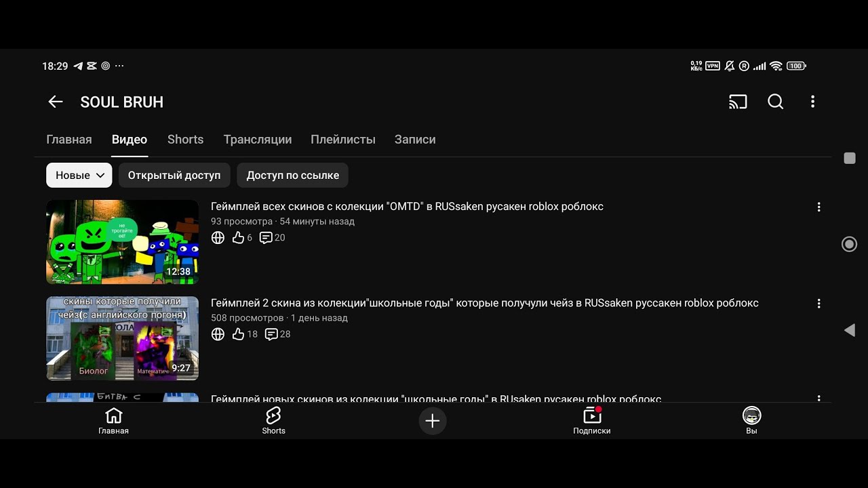Tap the like icon on OMTD video
This screenshot has width=868, height=488.
pyautogui.click(x=238, y=237)
